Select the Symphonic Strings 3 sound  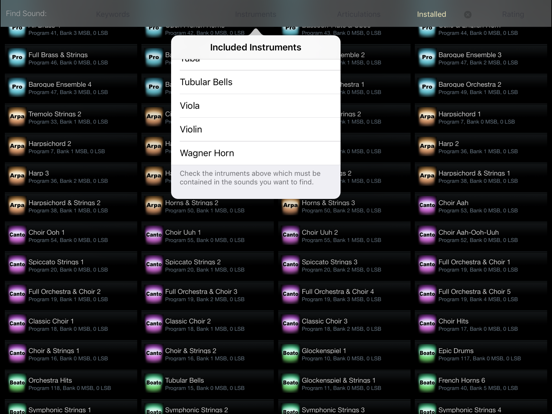point(344,407)
